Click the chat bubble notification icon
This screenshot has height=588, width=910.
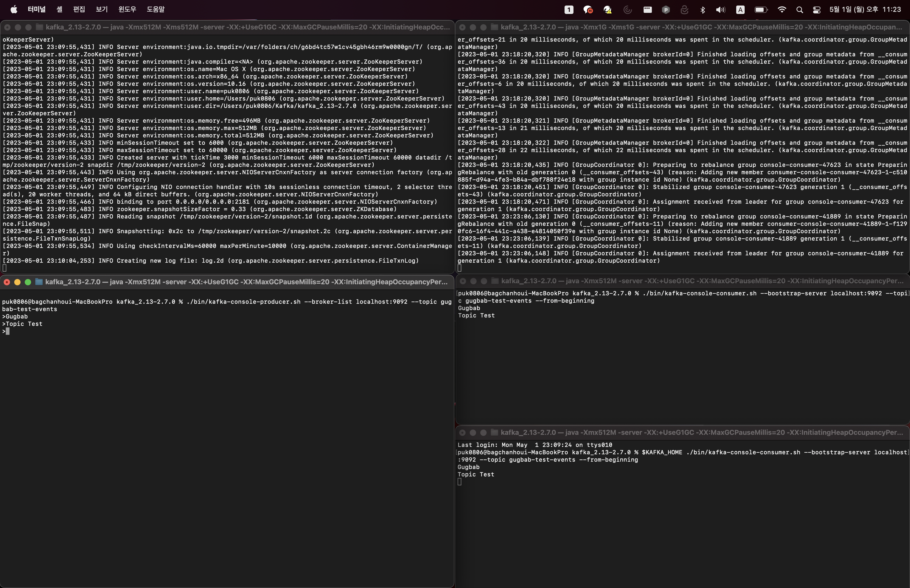pos(588,10)
